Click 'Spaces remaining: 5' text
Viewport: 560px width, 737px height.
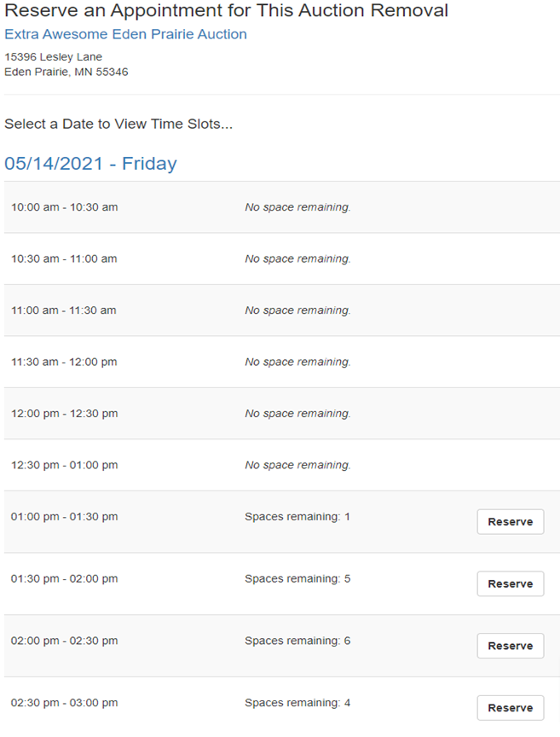pyautogui.click(x=297, y=578)
